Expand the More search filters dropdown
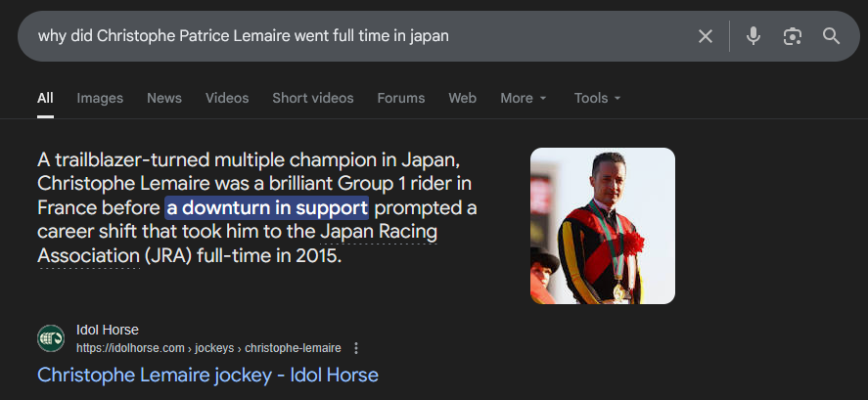This screenshot has width=868, height=400. [524, 98]
